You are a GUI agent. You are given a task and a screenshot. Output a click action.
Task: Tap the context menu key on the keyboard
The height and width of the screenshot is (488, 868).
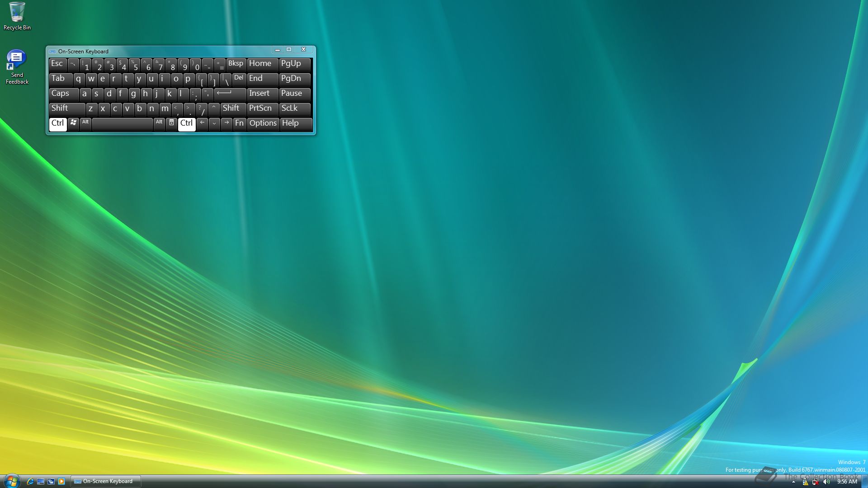[x=171, y=124]
